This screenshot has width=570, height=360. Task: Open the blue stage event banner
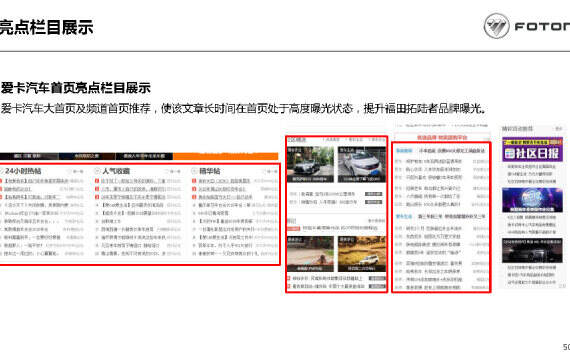(x=532, y=200)
